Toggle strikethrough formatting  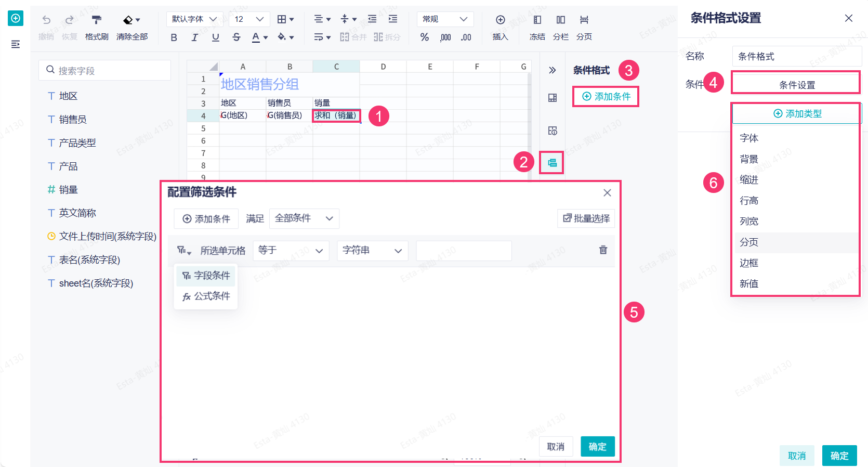coord(236,37)
